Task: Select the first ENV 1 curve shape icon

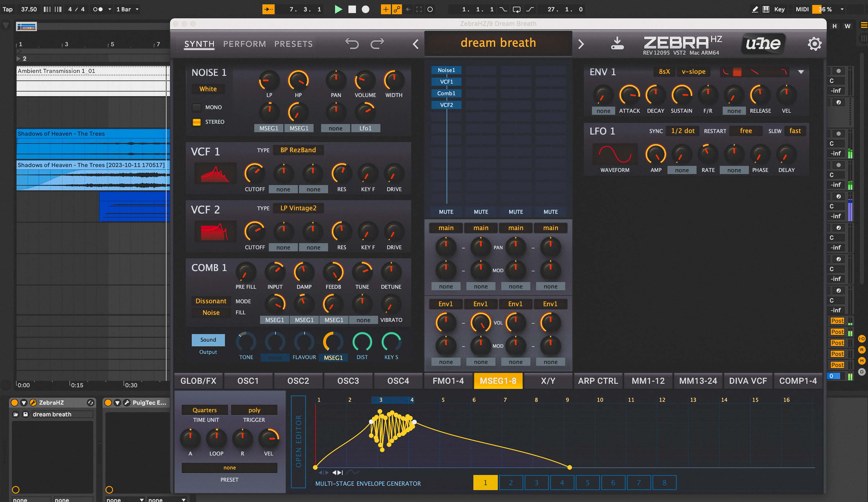Action: (x=725, y=72)
